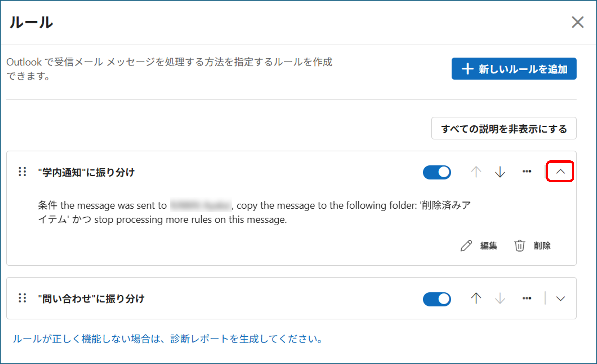This screenshot has height=364, width=597.
Task: Delete the rule with the trash 削除 button
Action: point(532,246)
